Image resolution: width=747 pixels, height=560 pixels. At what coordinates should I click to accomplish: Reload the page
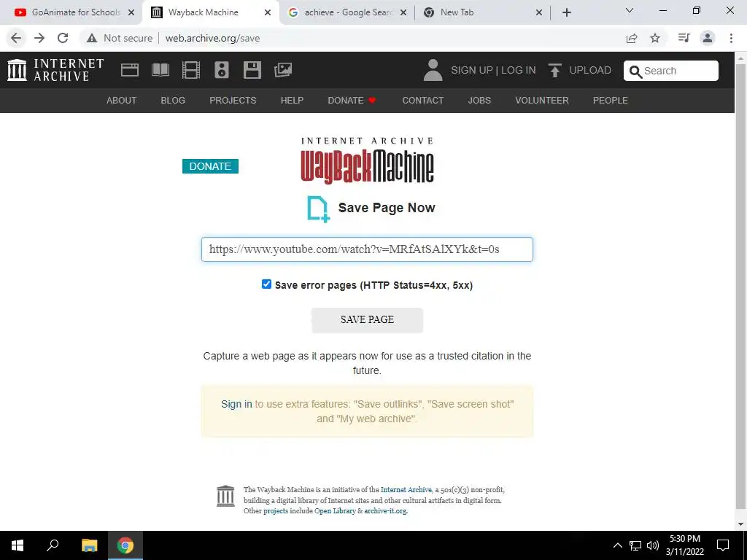63,38
